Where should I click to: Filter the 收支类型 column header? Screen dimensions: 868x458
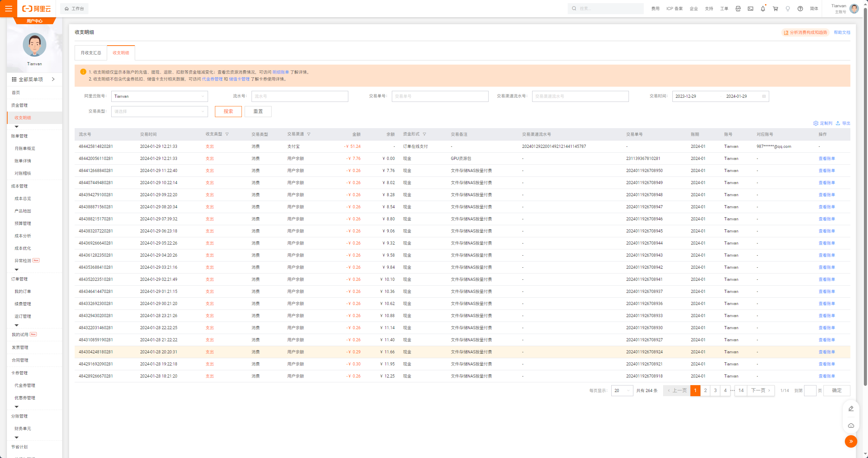tap(227, 134)
